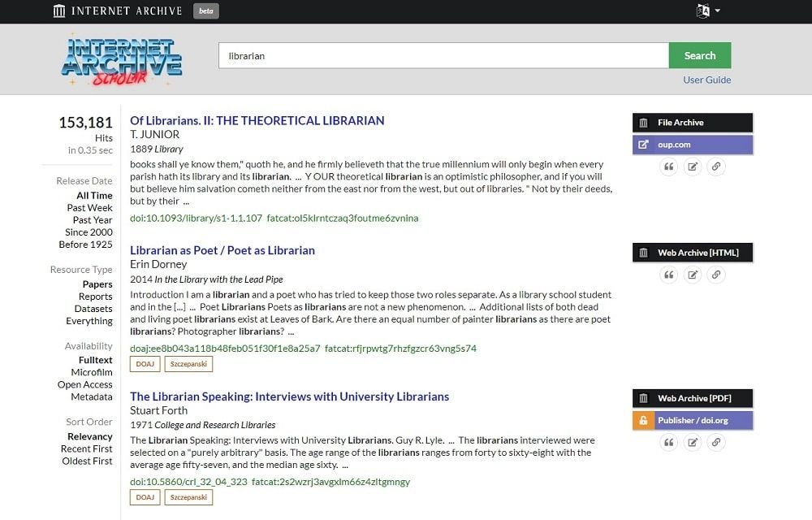Open oup.com external link button
Image resolution: width=812 pixels, height=520 pixels.
693,145
